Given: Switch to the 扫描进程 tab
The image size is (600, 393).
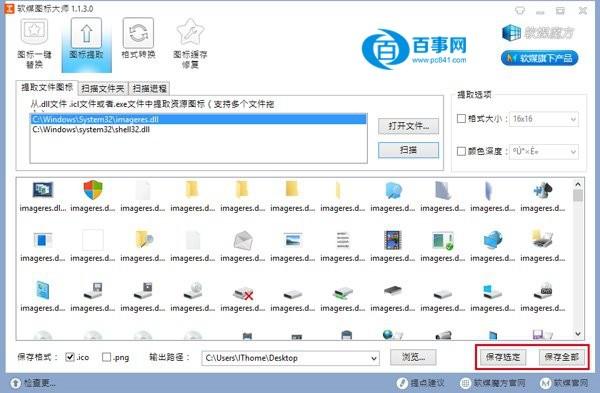Looking at the screenshot, I should [150, 89].
